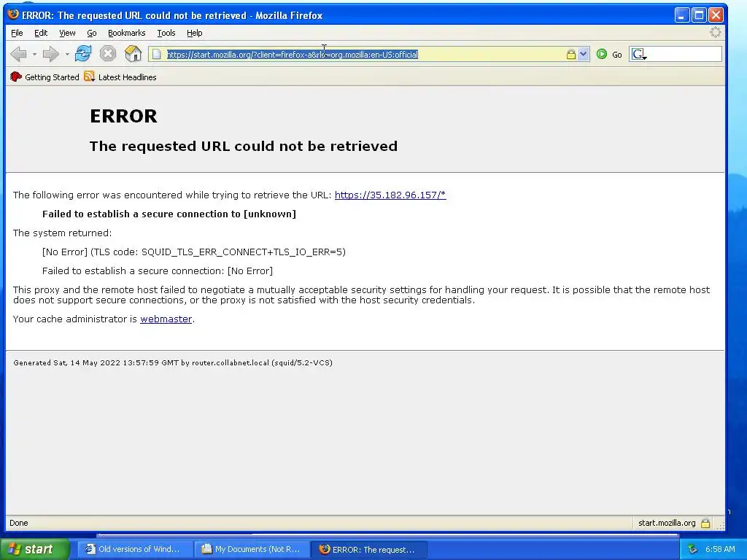Switch to My Documents taskbar window

tap(252, 549)
